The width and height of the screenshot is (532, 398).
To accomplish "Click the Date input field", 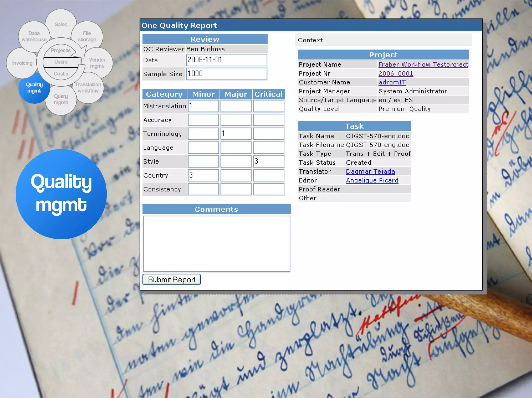I will tap(226, 60).
